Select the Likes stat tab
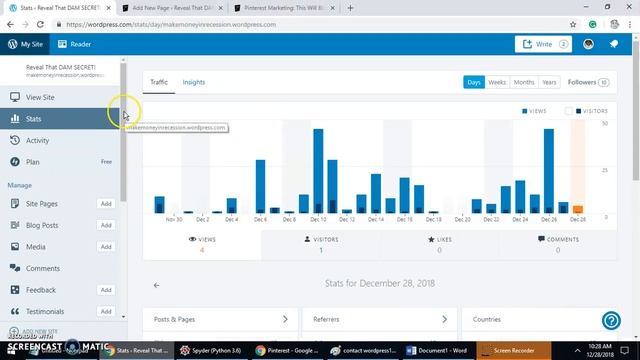Image resolution: width=640 pixels, height=360 pixels. [439, 244]
